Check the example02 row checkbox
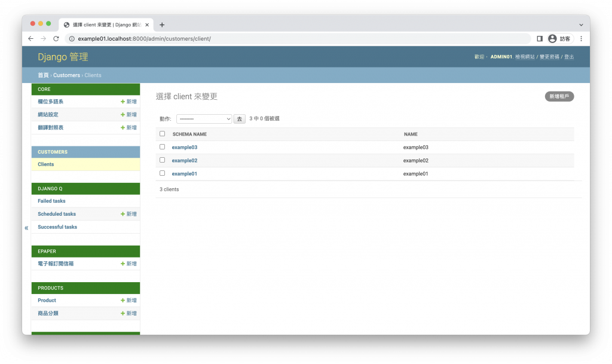612x364 pixels. [x=163, y=160]
